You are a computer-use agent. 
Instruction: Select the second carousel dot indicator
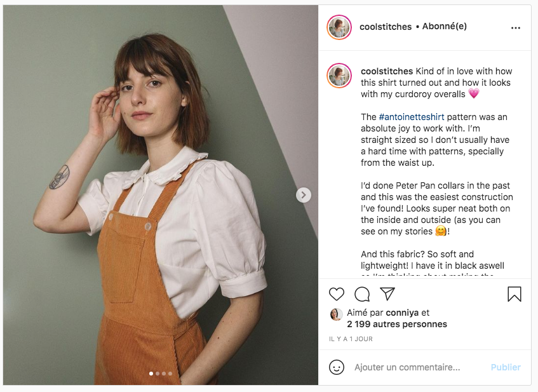[x=158, y=374]
